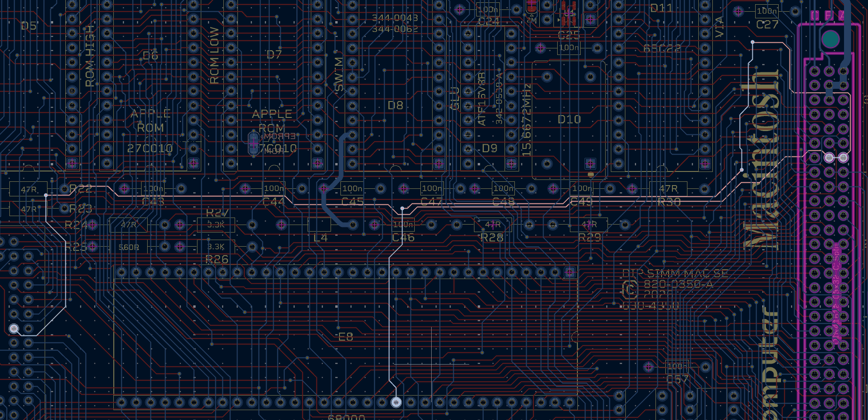
Task: Select the 630-4350 silkscreen text
Action: (x=651, y=306)
